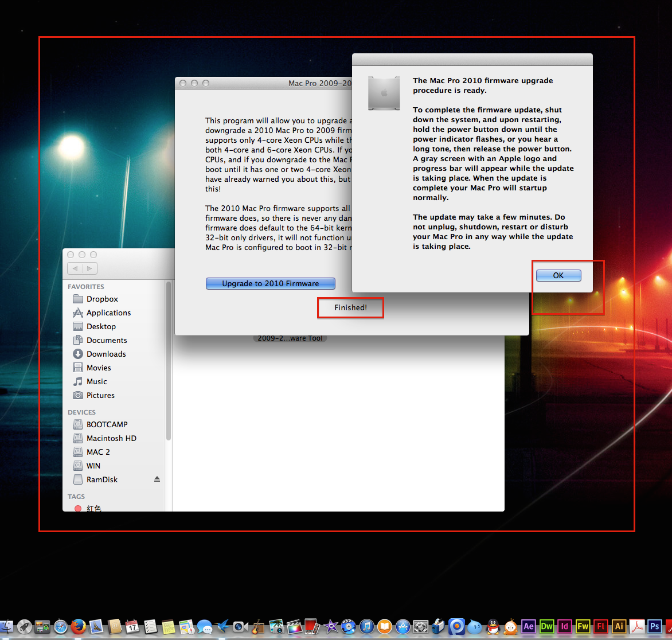Select MAC 2 volume in sidebar

click(91, 452)
